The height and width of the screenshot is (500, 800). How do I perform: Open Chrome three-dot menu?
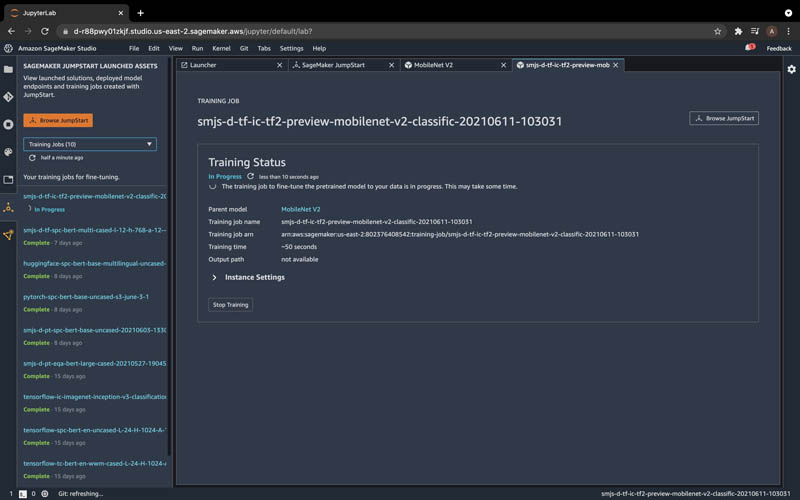click(x=789, y=31)
